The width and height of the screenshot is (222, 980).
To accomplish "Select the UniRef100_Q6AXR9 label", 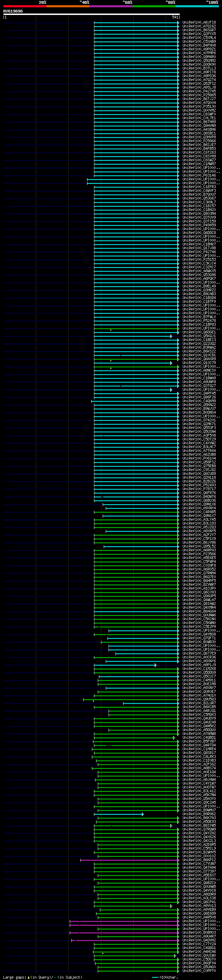I will [199, 359].
